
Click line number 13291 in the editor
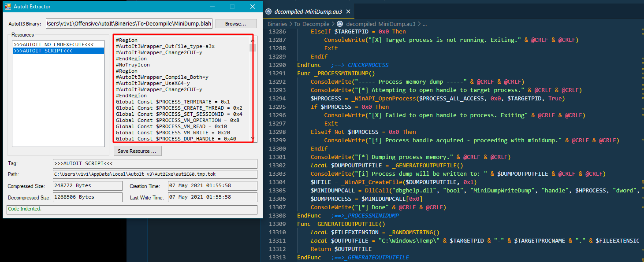(277, 74)
